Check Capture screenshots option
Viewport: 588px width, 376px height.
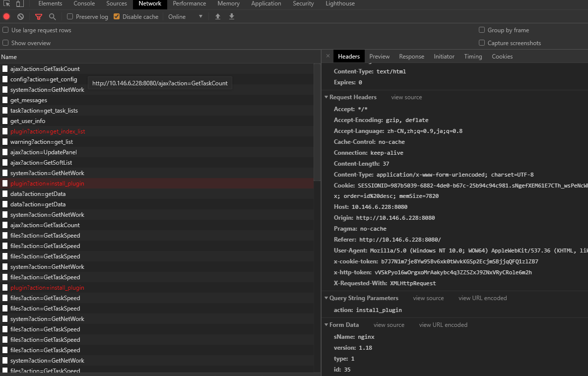coord(482,43)
